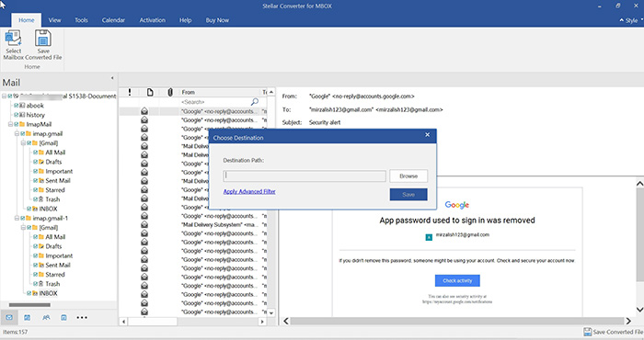
Task: Open the Mail view icon in bottom navigation
Action: [x=9, y=317]
